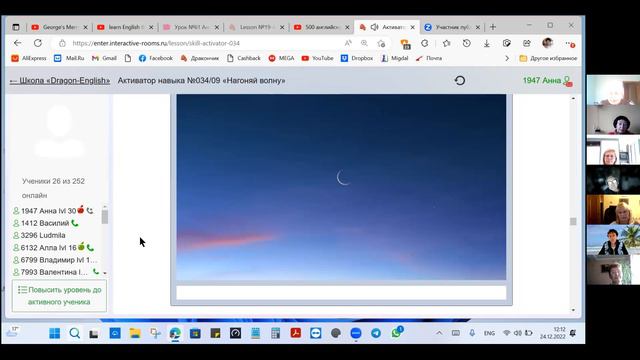Open Telegram from the taskbar
The height and width of the screenshot is (360, 640).
coord(376,333)
